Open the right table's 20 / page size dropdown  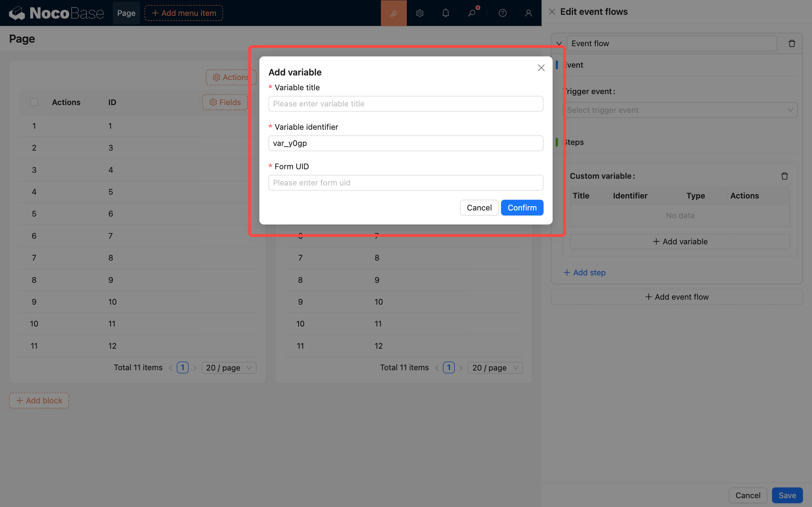point(495,368)
